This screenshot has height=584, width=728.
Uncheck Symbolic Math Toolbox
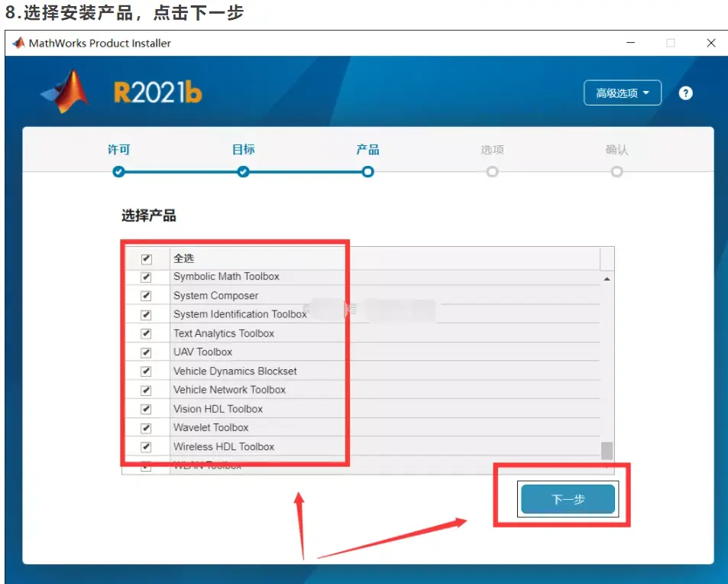pyautogui.click(x=146, y=277)
